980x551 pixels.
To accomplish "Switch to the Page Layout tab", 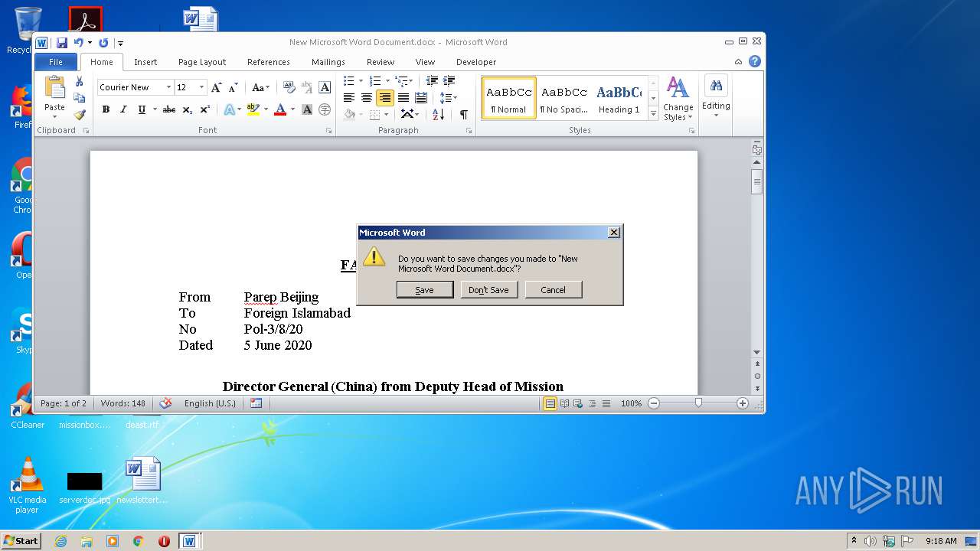I will [202, 62].
